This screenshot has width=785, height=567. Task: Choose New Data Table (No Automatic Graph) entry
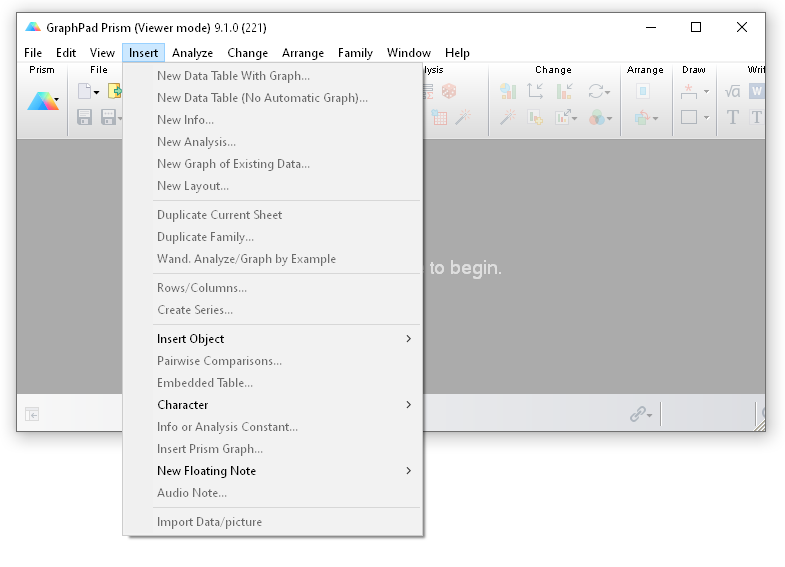[x=272, y=98]
